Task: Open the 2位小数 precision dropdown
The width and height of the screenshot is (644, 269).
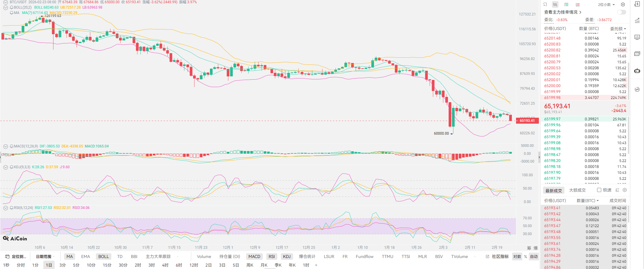Action: [x=606, y=4]
